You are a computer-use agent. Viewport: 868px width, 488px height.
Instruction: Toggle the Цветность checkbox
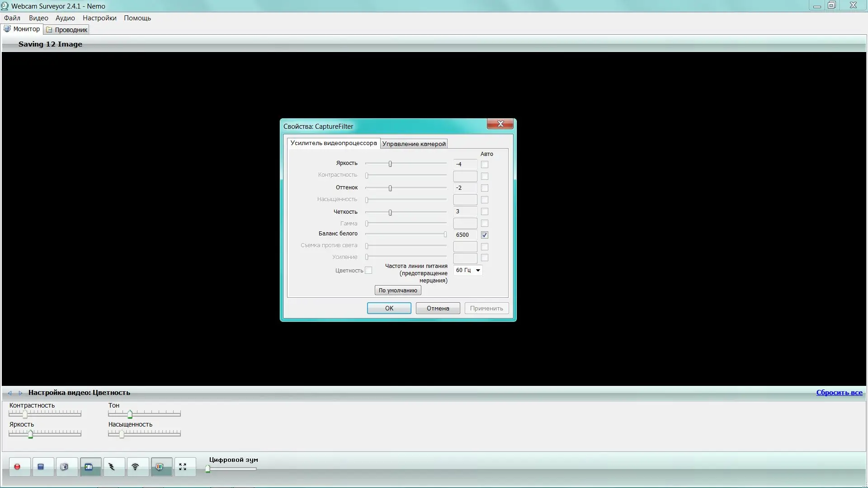[368, 270]
